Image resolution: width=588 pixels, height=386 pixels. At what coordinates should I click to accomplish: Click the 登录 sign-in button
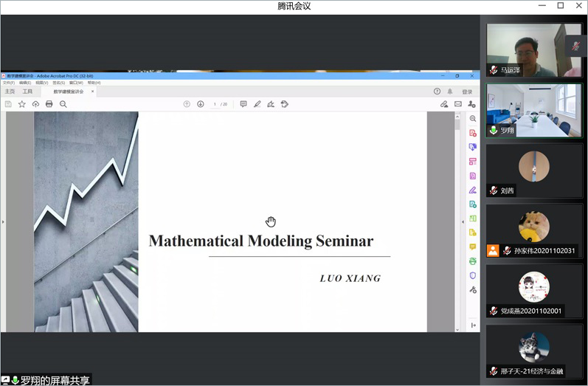click(467, 92)
